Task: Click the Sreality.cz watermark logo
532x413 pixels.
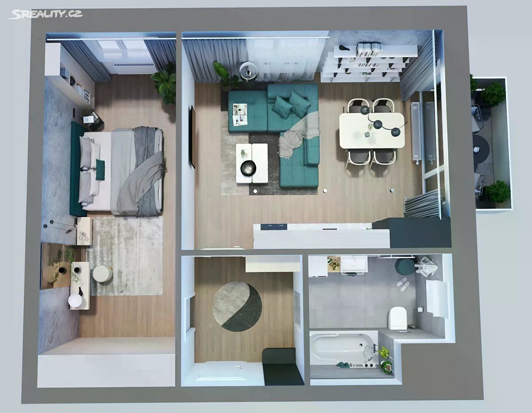Action: click(x=44, y=14)
